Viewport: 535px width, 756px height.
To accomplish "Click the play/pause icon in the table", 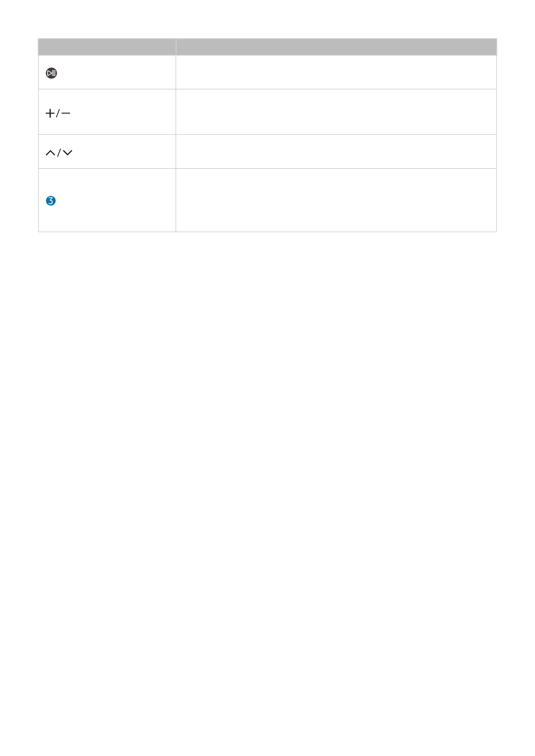I will (x=51, y=73).
